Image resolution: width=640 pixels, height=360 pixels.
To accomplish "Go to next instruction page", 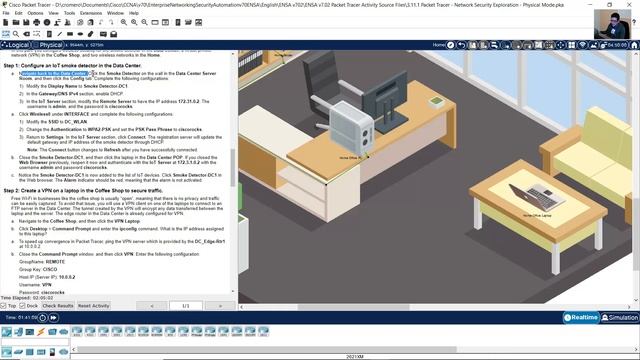I will 220,306.
